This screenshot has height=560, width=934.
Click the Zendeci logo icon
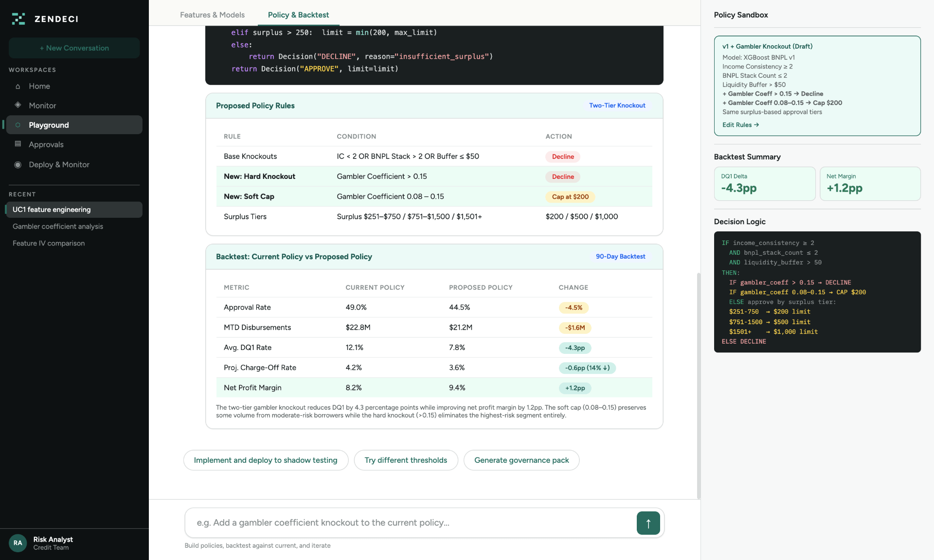point(18,19)
